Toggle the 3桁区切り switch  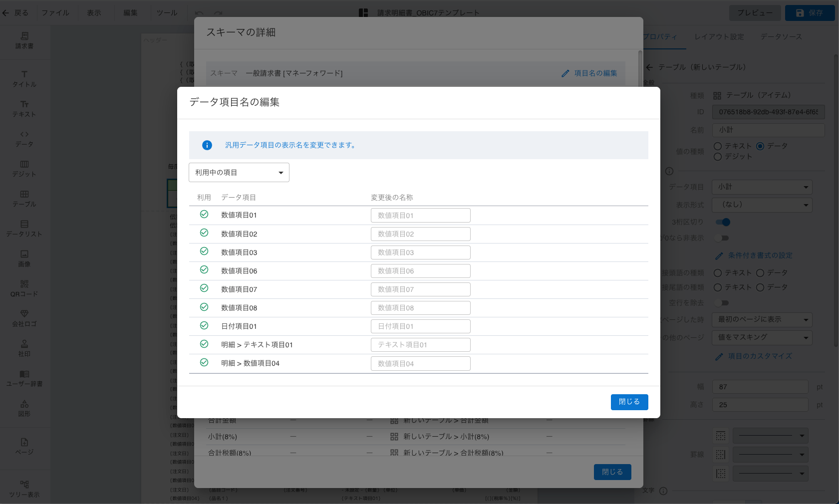click(x=723, y=223)
